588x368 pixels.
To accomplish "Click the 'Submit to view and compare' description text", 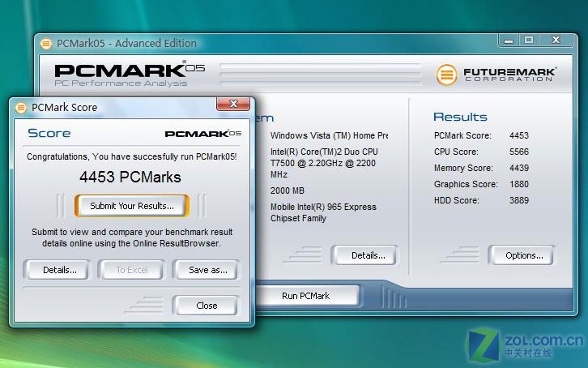I will tap(132, 237).
